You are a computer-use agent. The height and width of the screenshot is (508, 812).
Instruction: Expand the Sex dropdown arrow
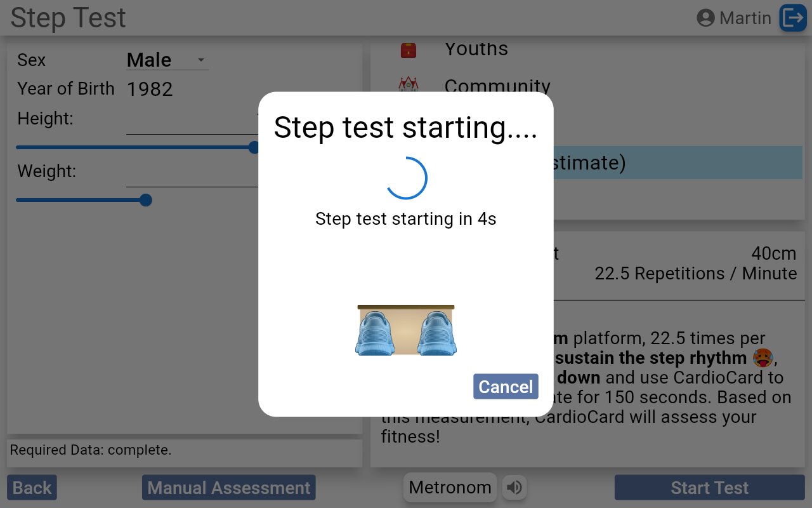[201, 60]
